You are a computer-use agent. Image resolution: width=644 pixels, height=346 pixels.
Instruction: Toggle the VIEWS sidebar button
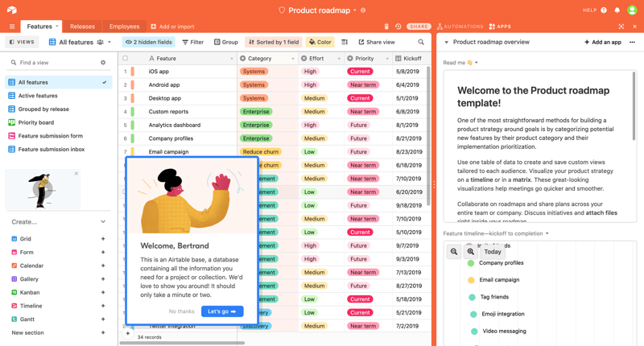click(22, 42)
